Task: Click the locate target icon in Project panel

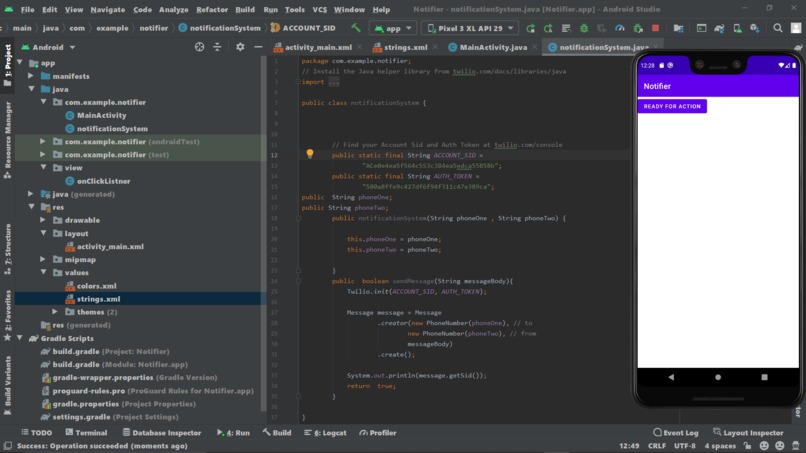Action: click(199, 47)
